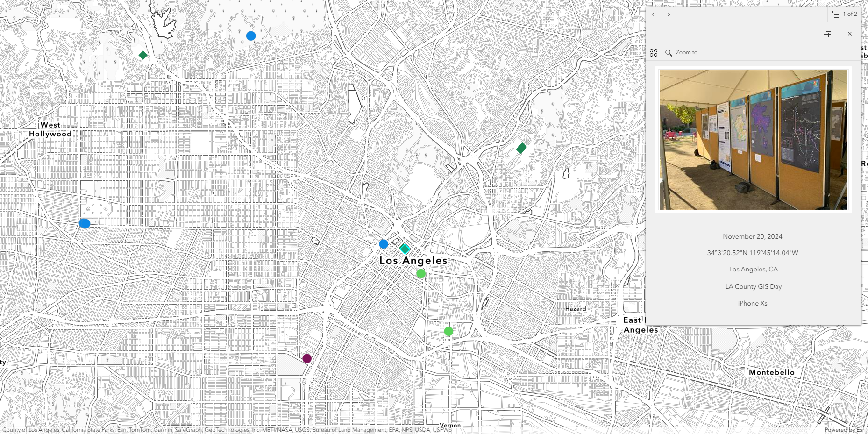
Task: Open the feature list icon beside "1 of 2"
Action: [835, 14]
